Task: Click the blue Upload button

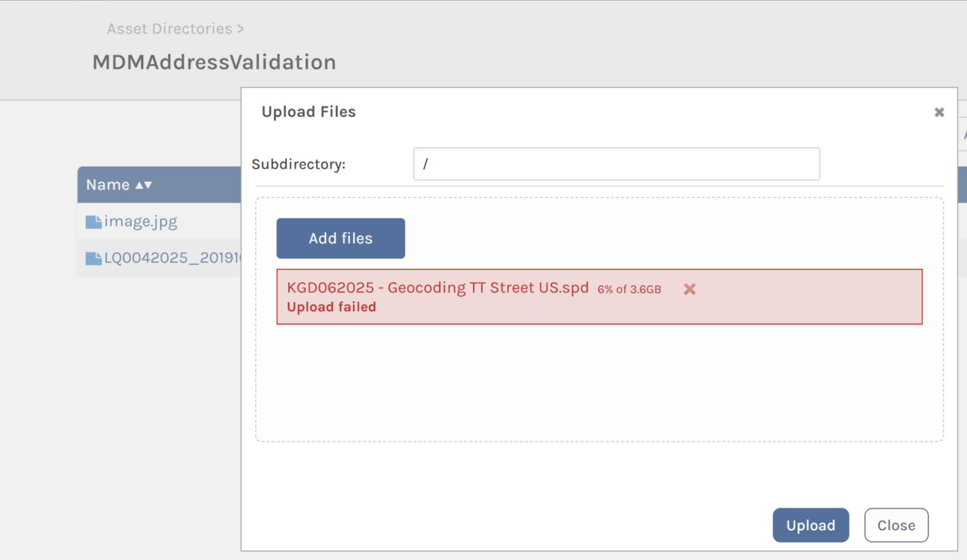Action: coord(810,525)
